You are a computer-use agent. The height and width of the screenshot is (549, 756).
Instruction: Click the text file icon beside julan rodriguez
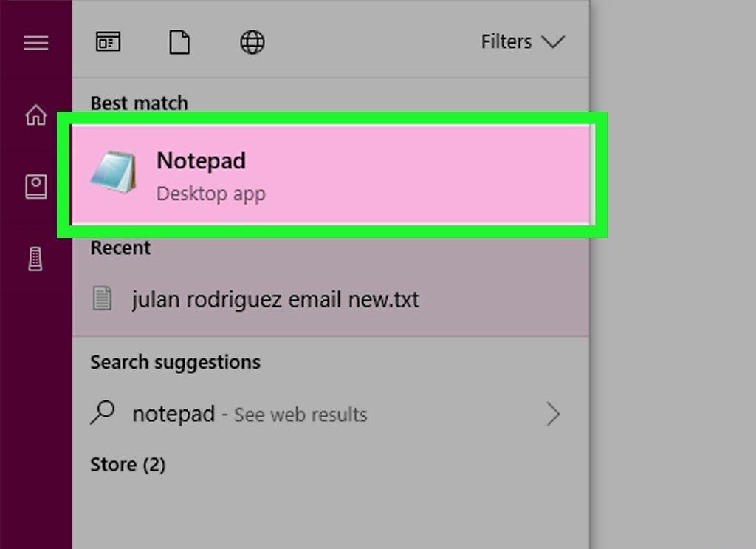tap(102, 298)
